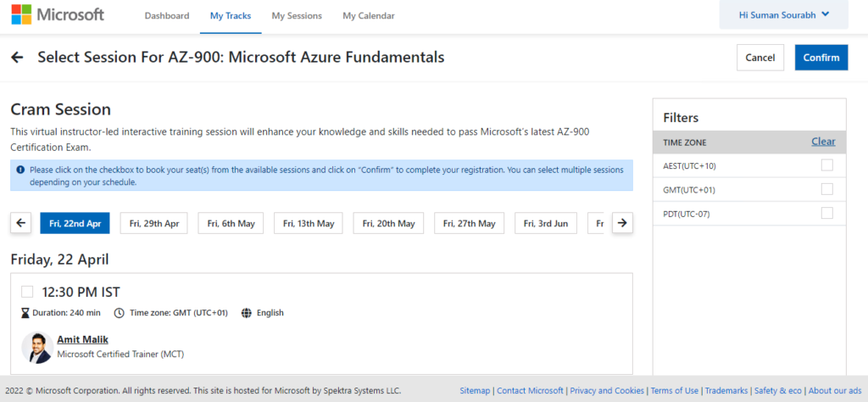
Task: Enable the AEST(UTC+10) time zone filter
Action: pos(827,165)
